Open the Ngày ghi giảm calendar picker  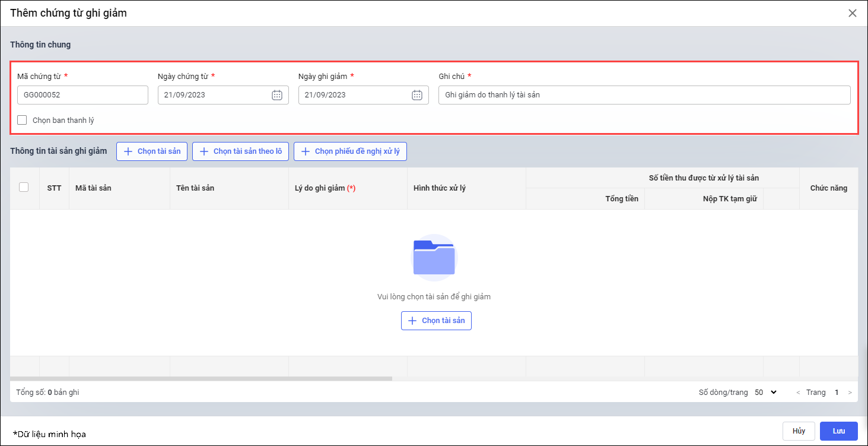(x=417, y=95)
